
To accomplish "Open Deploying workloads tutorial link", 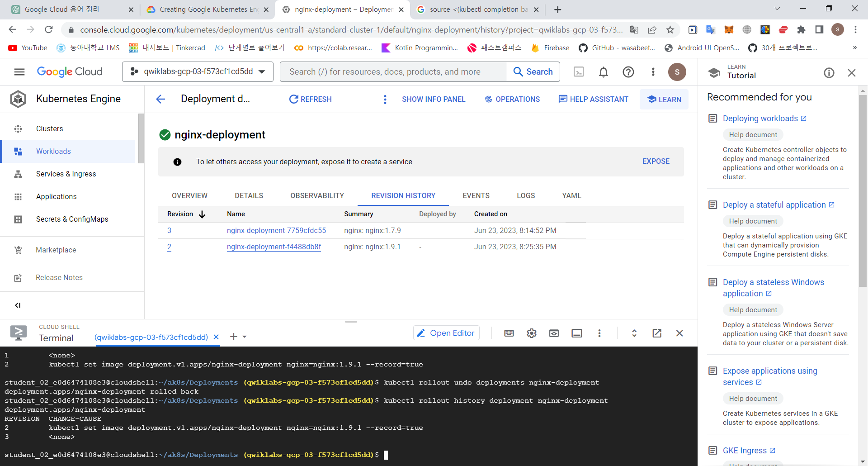I will click(x=764, y=119).
